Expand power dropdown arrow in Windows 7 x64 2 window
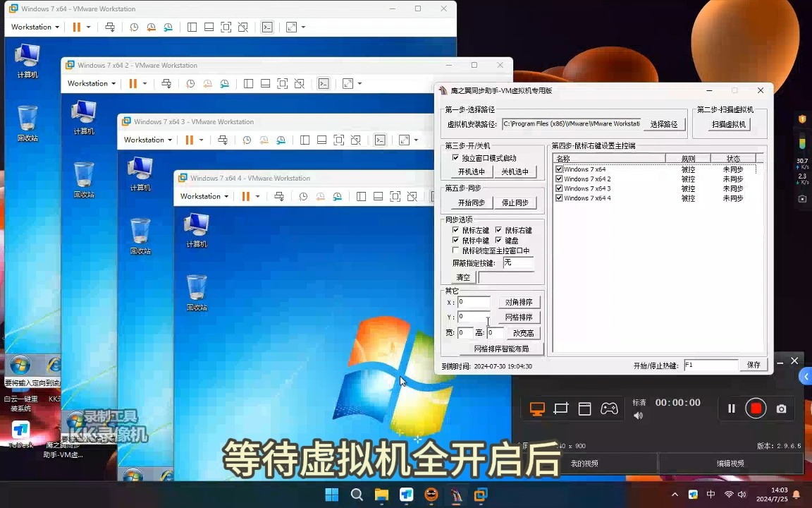 point(145,83)
